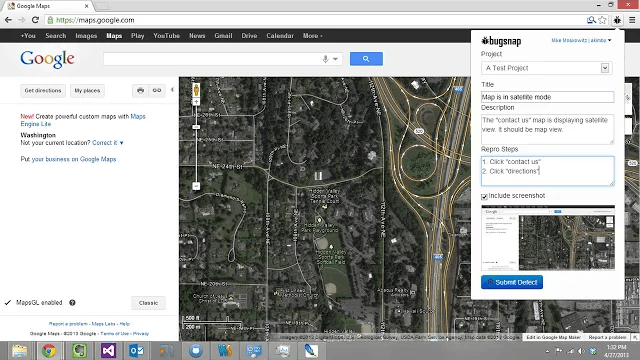Click the bugsnap logo in the popup

(x=501, y=41)
